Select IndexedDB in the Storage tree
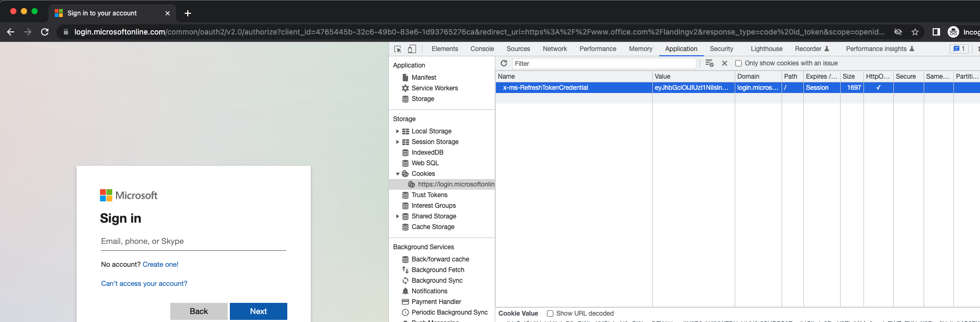Image resolution: width=980 pixels, height=322 pixels. (427, 152)
